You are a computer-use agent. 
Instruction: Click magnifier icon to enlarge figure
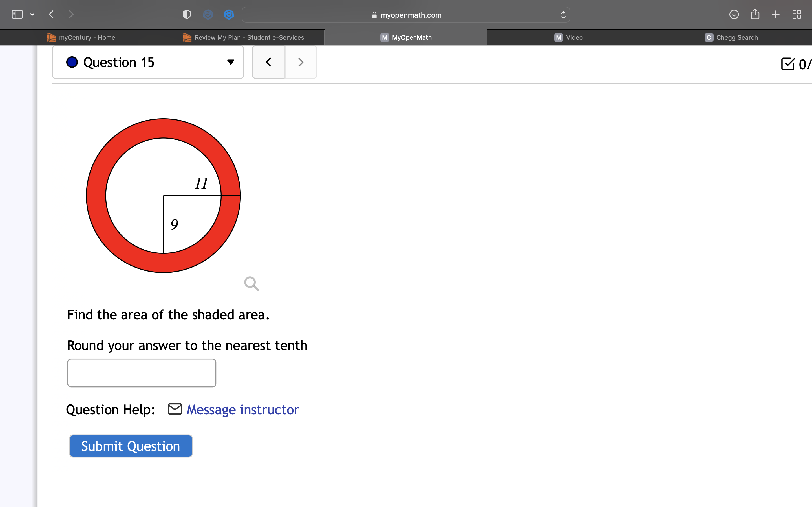(x=251, y=284)
